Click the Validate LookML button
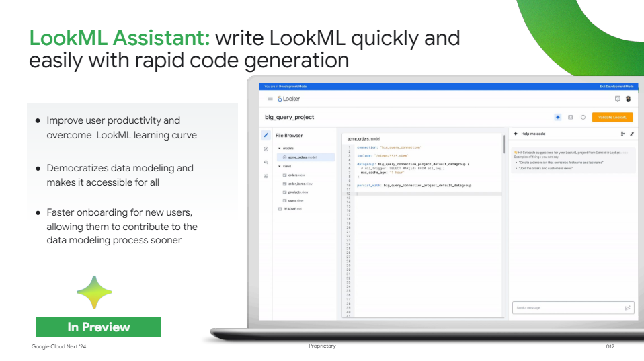The image size is (644, 361). click(x=612, y=117)
